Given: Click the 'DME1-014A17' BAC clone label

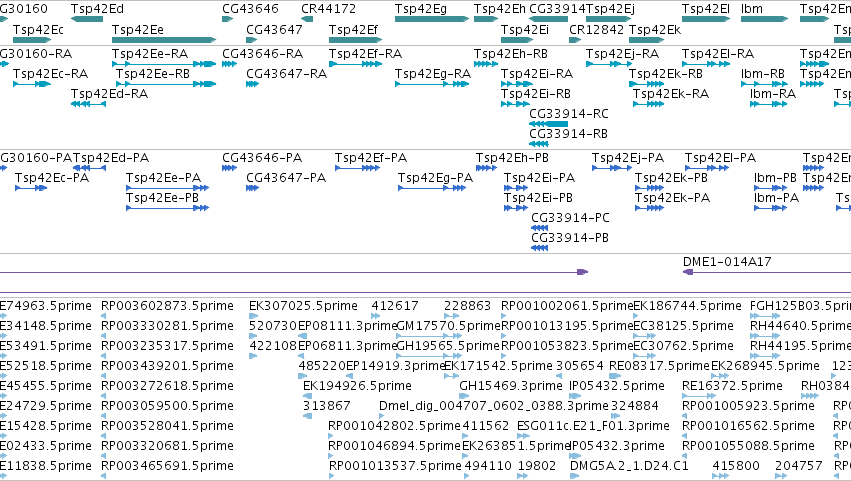Looking at the screenshot, I should [727, 262].
